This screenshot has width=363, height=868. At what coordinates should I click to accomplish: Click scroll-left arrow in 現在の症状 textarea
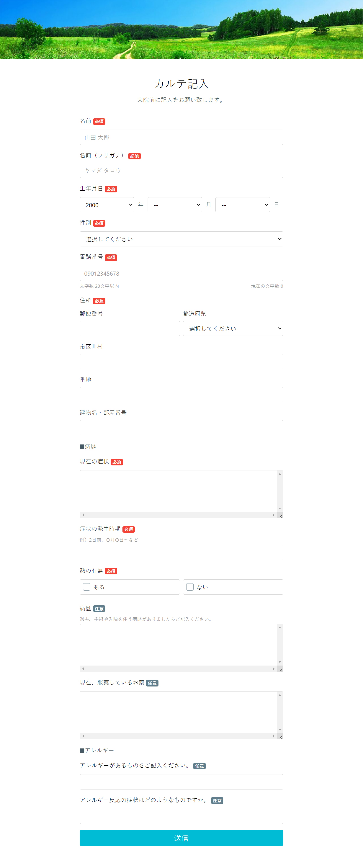(x=83, y=515)
